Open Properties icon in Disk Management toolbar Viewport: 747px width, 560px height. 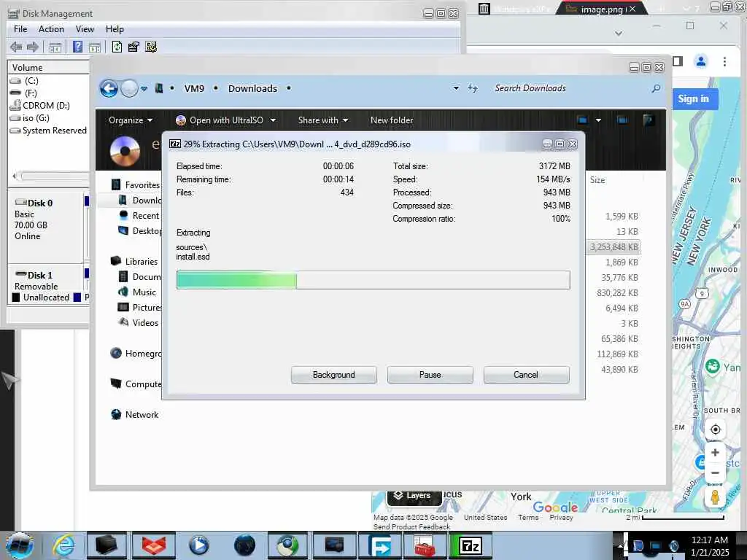tap(134, 47)
